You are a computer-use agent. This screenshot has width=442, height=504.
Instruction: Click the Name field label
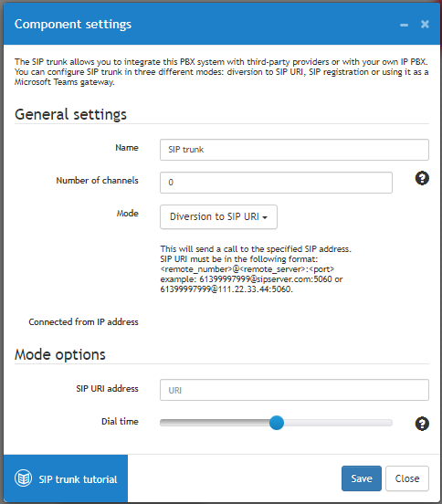tap(127, 148)
